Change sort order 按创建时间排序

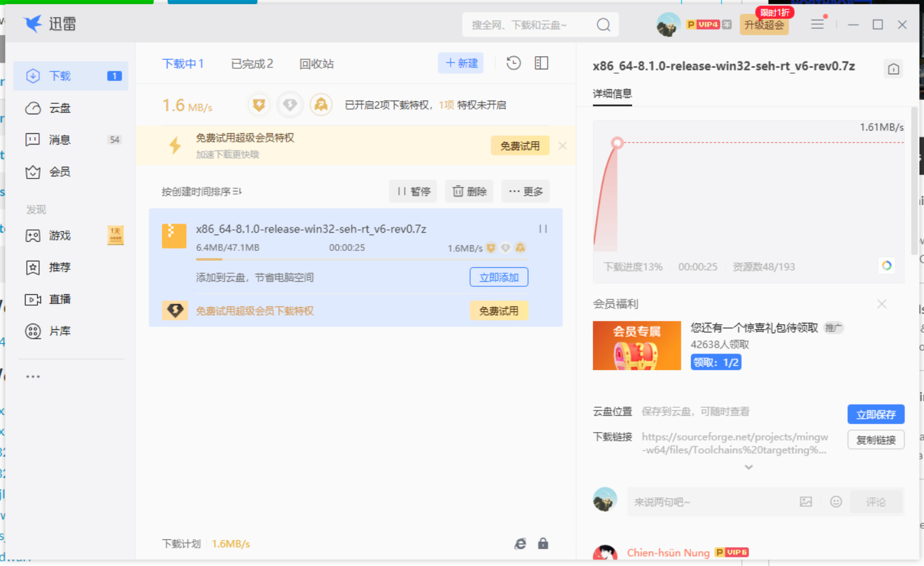[202, 191]
